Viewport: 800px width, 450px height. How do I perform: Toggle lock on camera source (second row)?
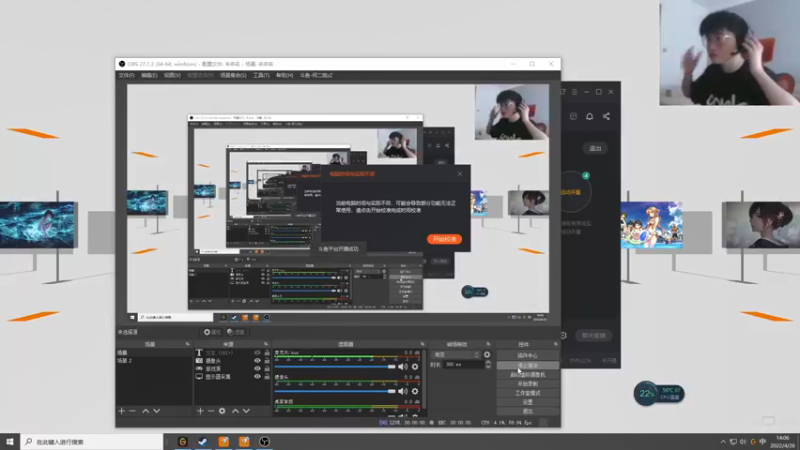pos(267,361)
